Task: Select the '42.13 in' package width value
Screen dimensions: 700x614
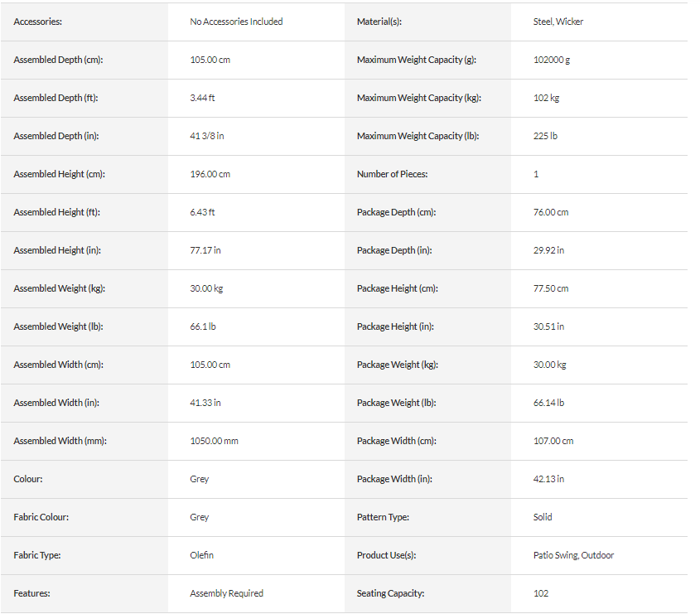Action: [x=548, y=479]
